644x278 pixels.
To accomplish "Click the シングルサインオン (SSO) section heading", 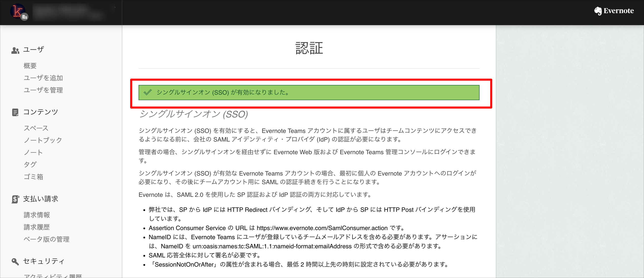I will click(x=194, y=114).
